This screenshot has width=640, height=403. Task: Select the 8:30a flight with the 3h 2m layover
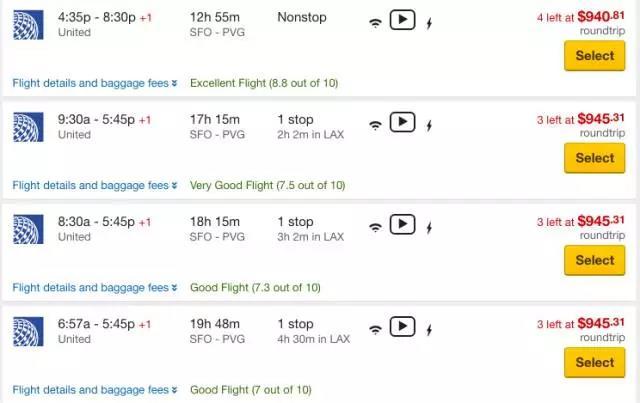tap(594, 260)
